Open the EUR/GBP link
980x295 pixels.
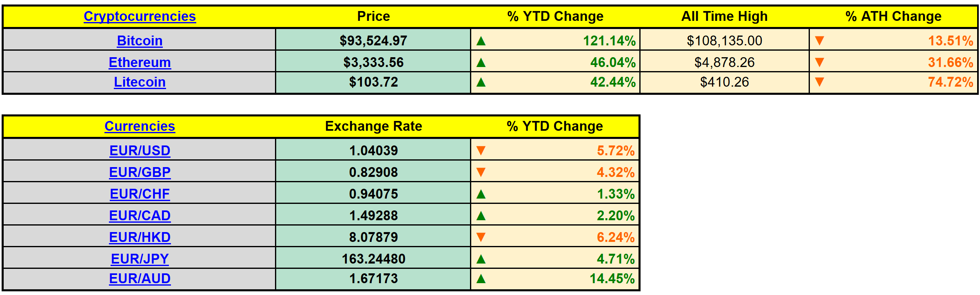pyautogui.click(x=140, y=172)
